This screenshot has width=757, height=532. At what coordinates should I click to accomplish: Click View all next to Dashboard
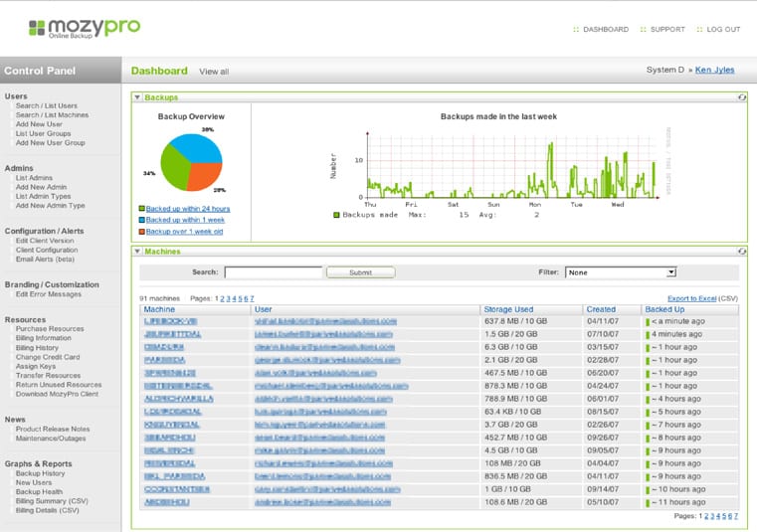[214, 72]
